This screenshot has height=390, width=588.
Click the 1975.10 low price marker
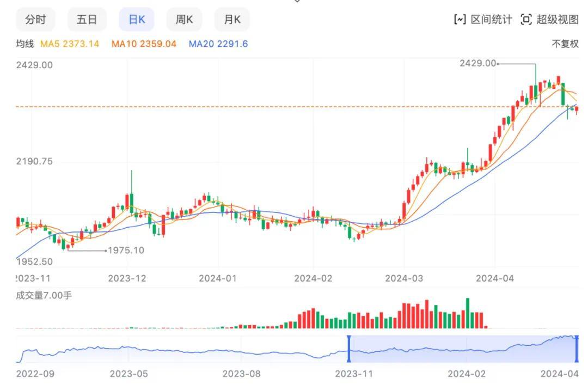point(126,251)
